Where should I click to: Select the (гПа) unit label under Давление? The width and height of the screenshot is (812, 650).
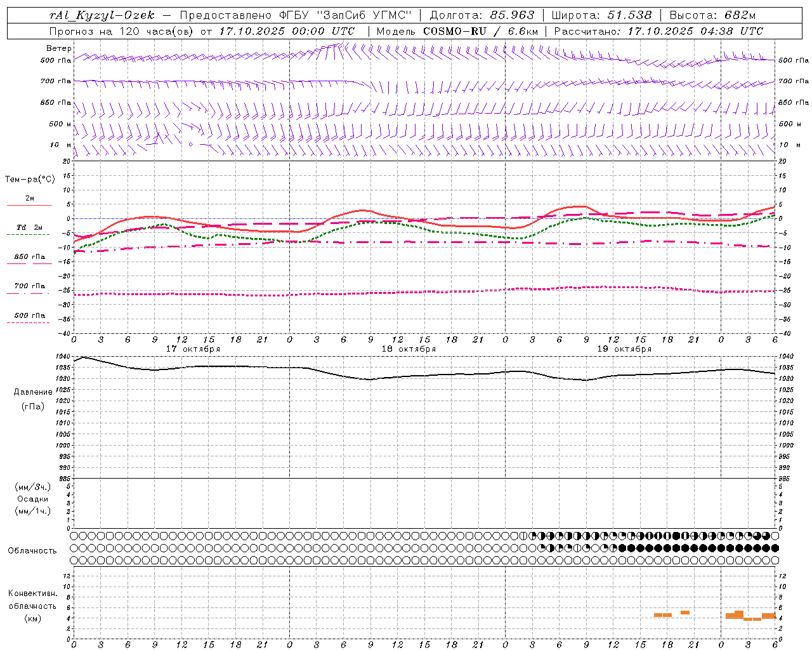coord(33,406)
